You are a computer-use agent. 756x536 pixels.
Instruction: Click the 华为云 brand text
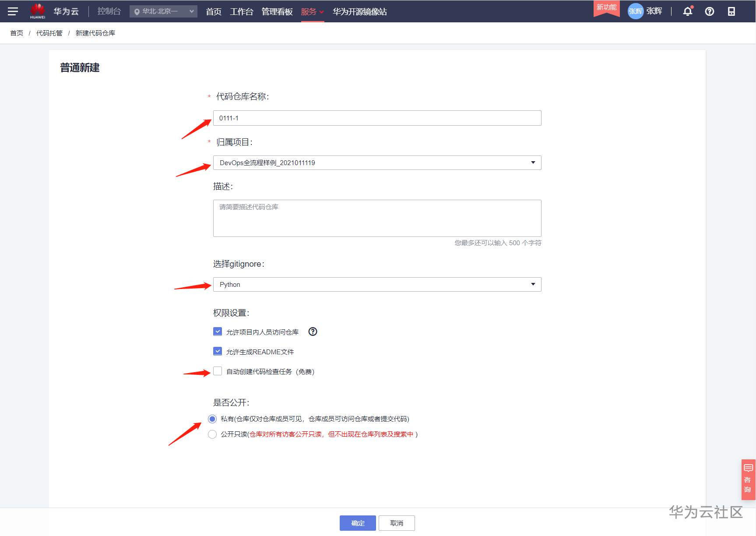tap(66, 11)
